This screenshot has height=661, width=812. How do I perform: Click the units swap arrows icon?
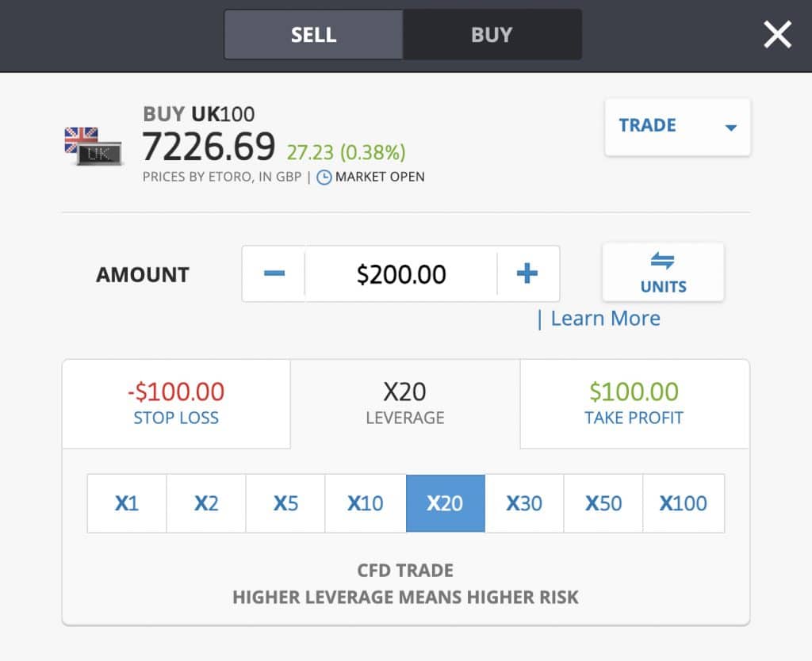pyautogui.click(x=663, y=261)
